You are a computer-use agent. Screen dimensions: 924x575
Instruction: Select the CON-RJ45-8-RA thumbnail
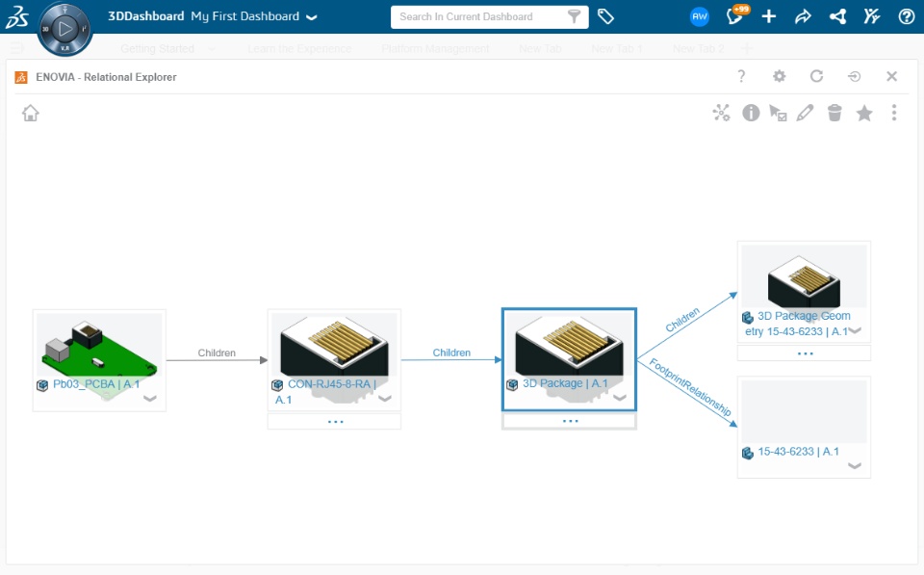point(334,345)
